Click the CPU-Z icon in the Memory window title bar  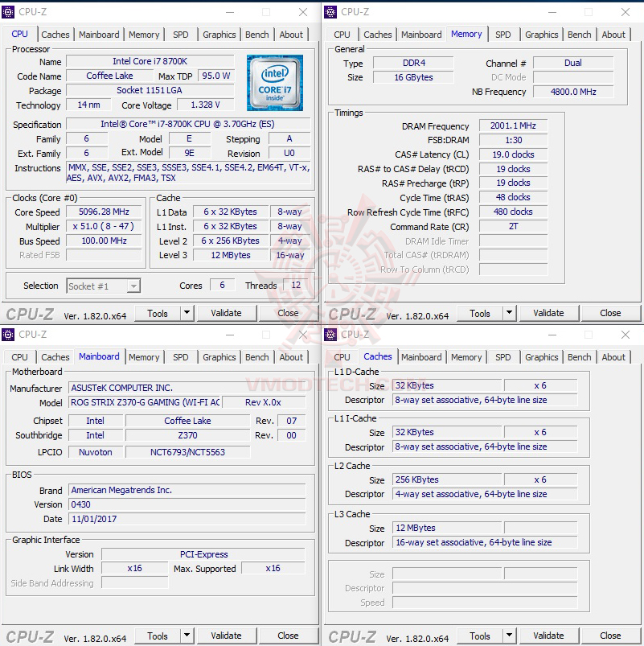330,11
